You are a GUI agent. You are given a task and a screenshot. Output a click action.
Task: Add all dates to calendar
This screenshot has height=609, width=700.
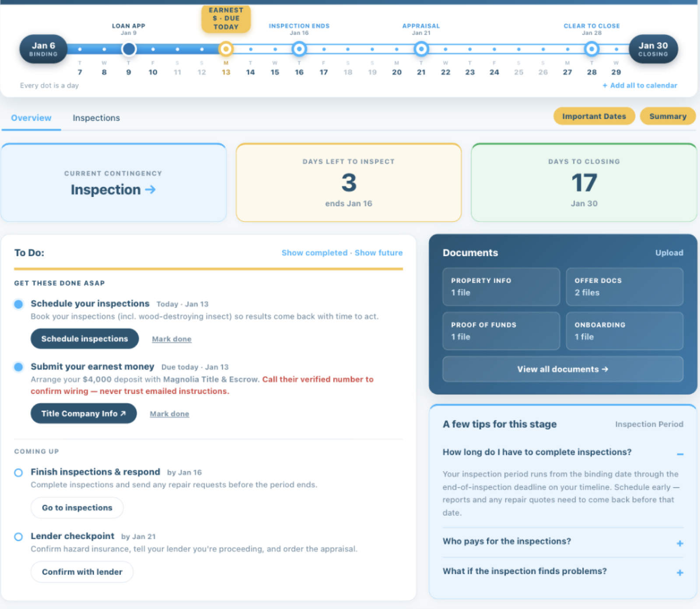click(640, 85)
